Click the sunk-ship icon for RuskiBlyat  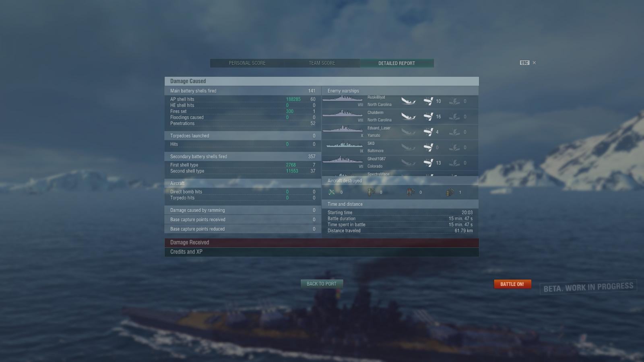(x=408, y=101)
